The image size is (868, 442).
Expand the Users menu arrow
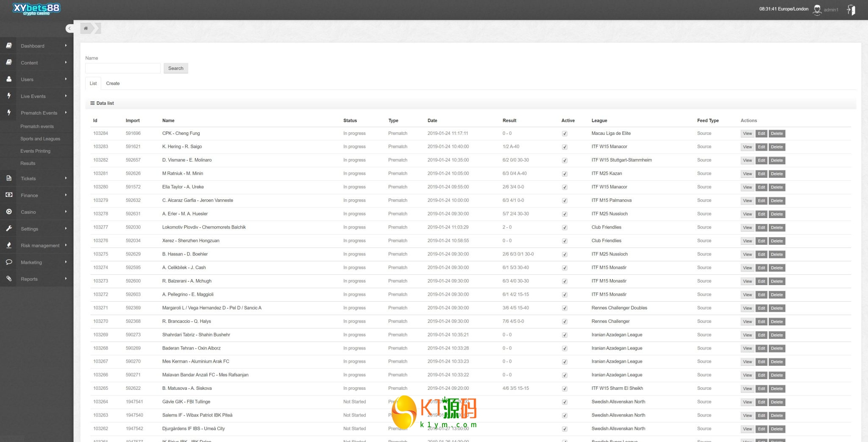(66, 79)
